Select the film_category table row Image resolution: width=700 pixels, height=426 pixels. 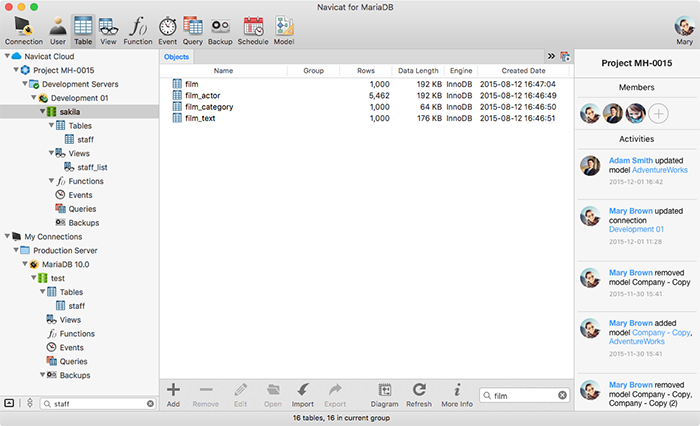(366, 107)
